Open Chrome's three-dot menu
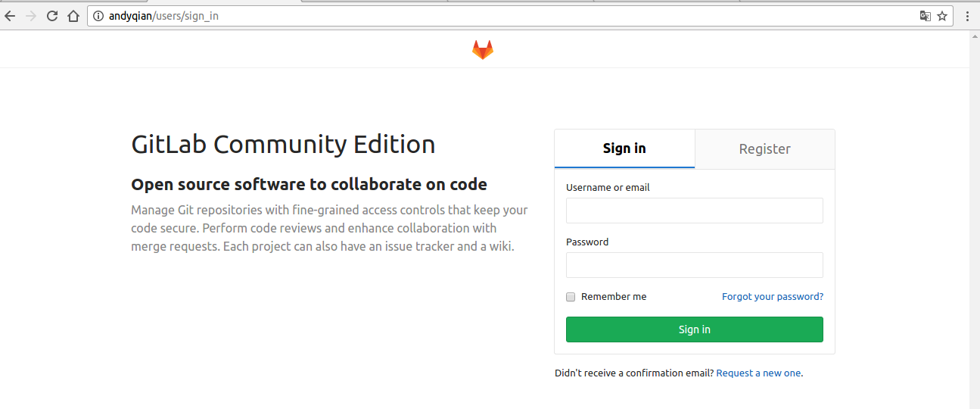 click(x=968, y=16)
